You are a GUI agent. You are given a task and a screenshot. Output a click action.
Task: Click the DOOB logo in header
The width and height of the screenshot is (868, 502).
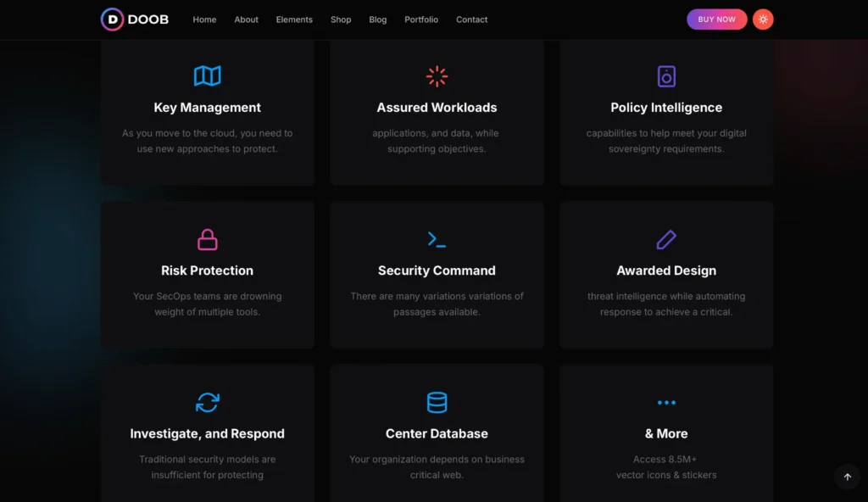pyautogui.click(x=135, y=20)
